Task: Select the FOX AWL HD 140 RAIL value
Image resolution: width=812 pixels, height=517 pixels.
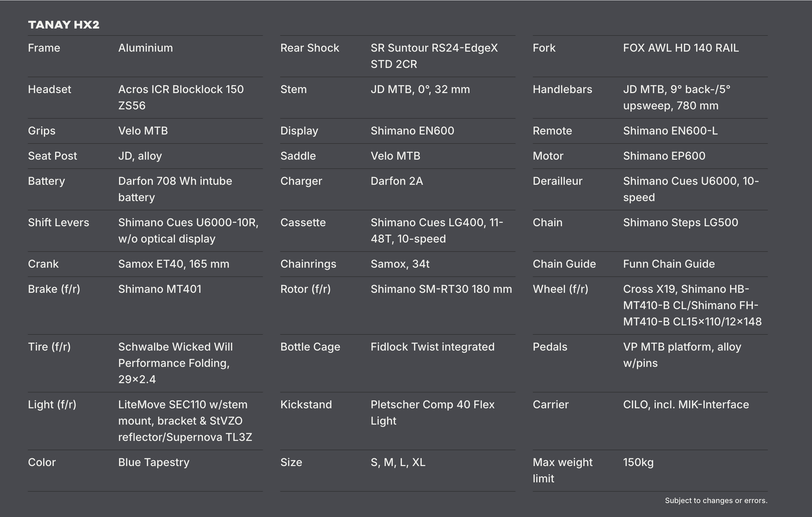Action: (681, 48)
